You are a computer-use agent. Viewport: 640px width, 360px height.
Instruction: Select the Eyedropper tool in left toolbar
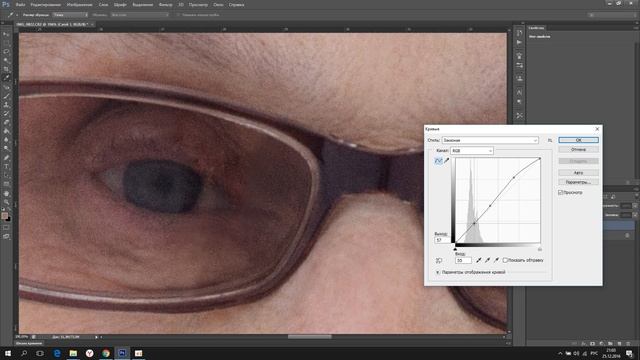coord(6,78)
